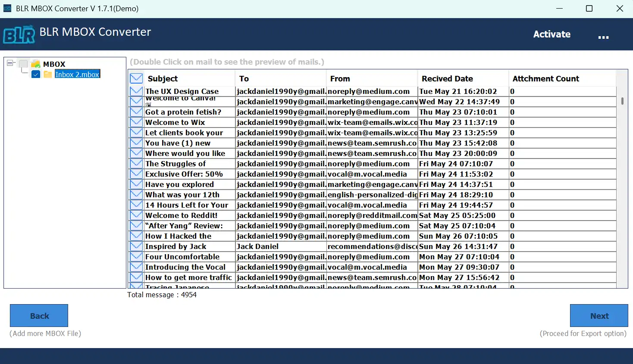Uncheck the Inbox 2.mbox checkbox
Viewport: 633px width, 364px height.
click(x=36, y=74)
